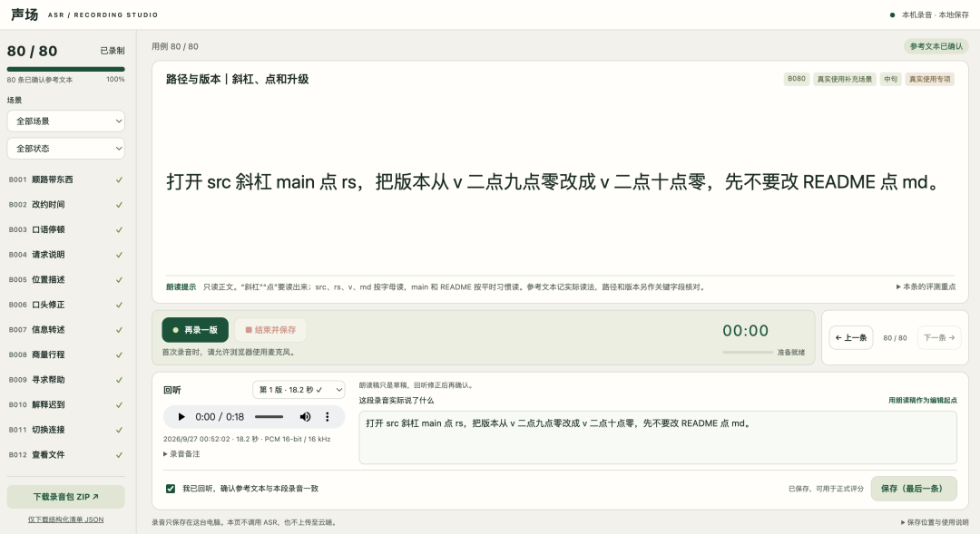The width and height of the screenshot is (980, 534).
Task: Select item B001 顺路带东西
Action: [x=65, y=180]
